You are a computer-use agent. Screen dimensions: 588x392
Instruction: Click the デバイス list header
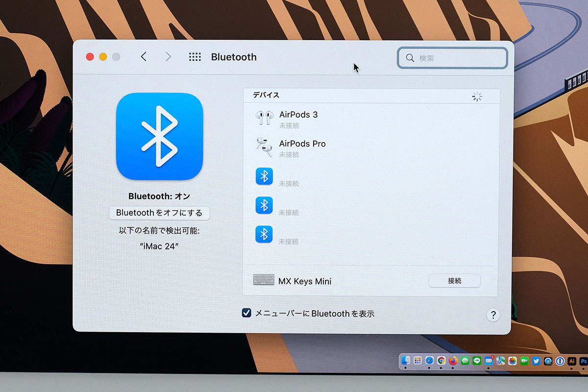coord(266,95)
